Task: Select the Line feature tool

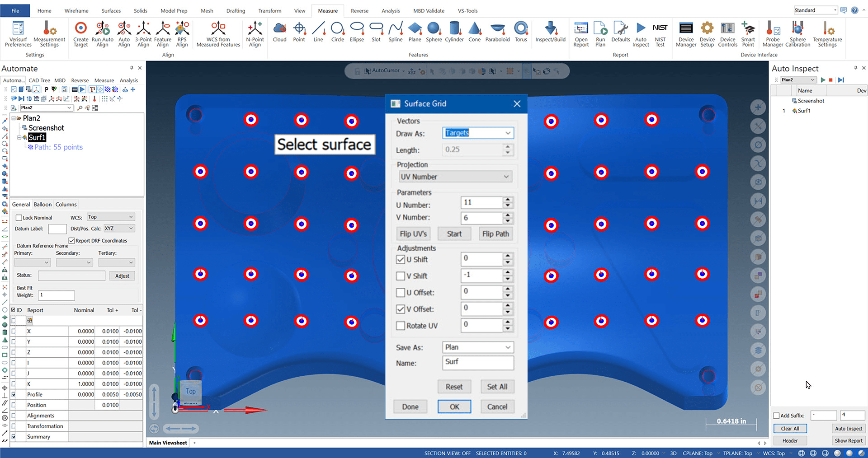Action: click(318, 32)
